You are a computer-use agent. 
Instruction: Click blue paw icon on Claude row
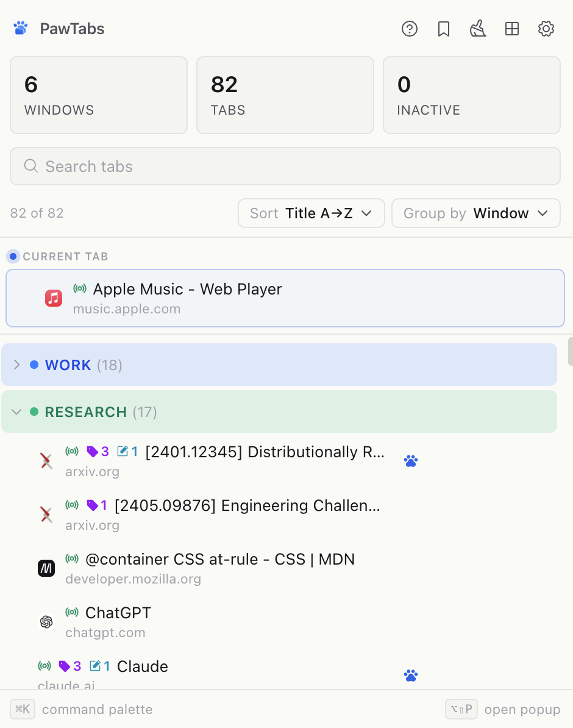(410, 676)
